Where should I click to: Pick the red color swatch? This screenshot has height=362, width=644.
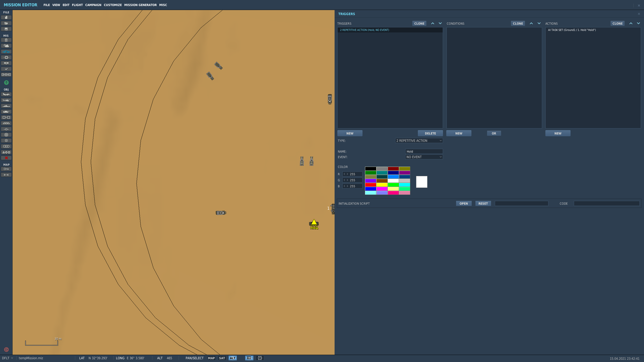[371, 185]
